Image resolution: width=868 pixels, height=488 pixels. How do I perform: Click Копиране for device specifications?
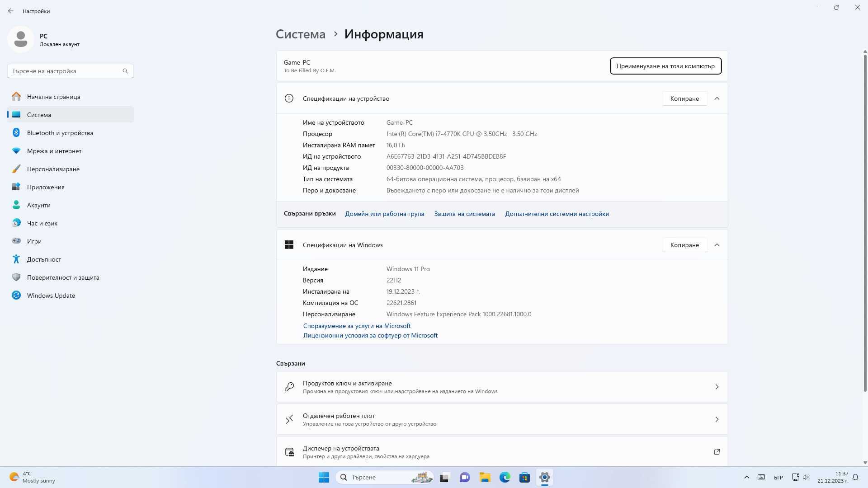pos(684,99)
